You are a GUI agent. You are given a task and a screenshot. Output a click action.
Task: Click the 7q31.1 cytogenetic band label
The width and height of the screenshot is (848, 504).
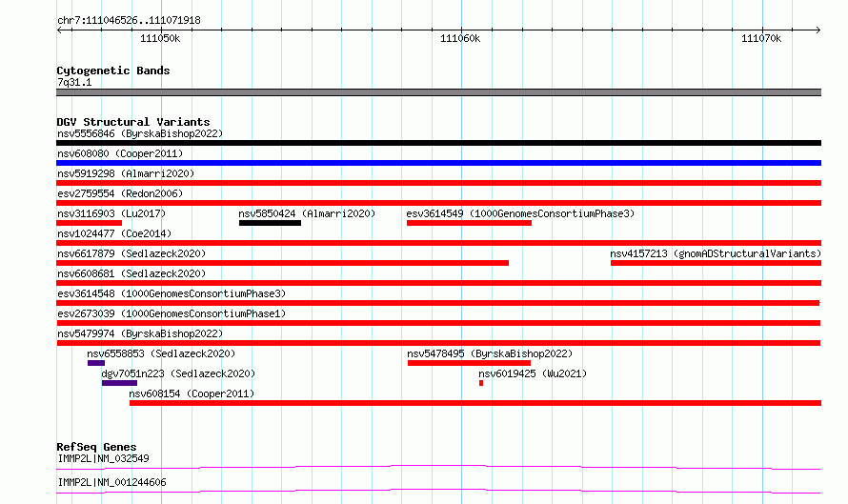coord(74,82)
